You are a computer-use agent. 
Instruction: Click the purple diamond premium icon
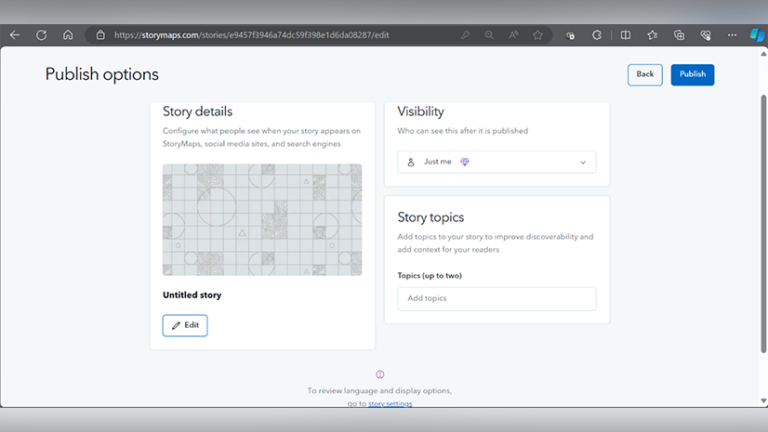[x=465, y=162]
